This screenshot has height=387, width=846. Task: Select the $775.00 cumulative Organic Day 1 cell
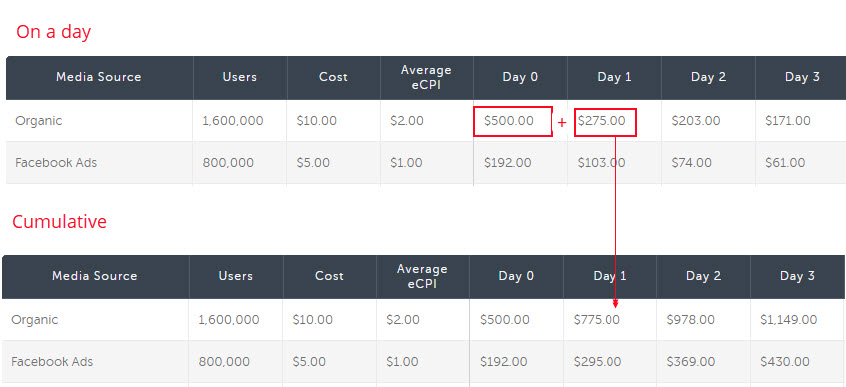coord(597,320)
